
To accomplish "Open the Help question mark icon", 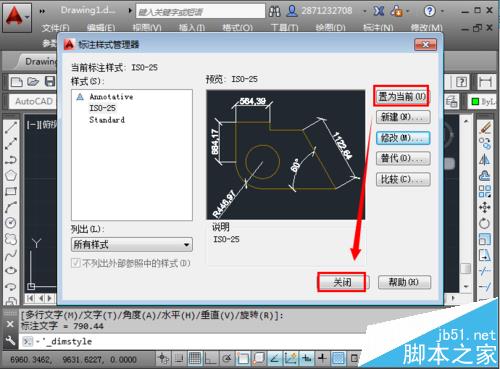I will pos(430,11).
